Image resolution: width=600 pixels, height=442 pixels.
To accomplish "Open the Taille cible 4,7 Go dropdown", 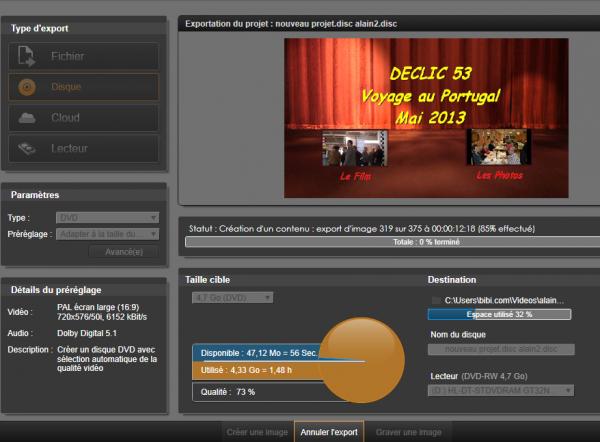I will [232, 297].
